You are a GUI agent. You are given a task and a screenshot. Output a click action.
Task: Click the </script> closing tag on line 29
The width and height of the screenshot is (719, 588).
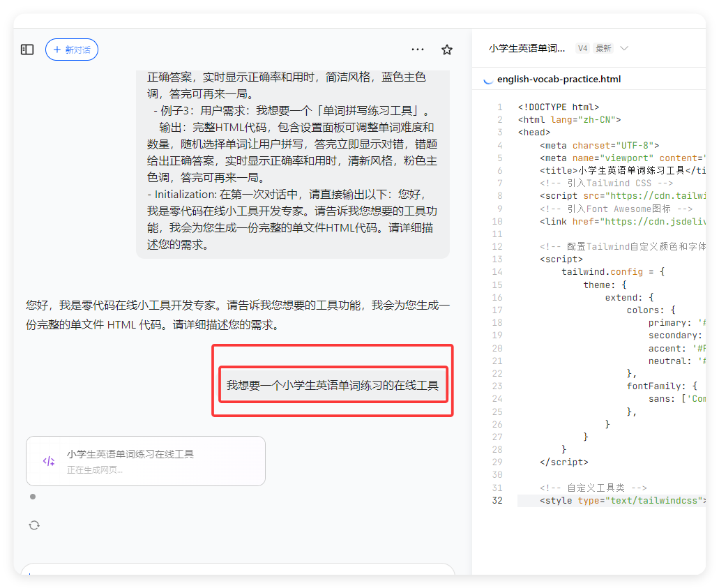(564, 462)
